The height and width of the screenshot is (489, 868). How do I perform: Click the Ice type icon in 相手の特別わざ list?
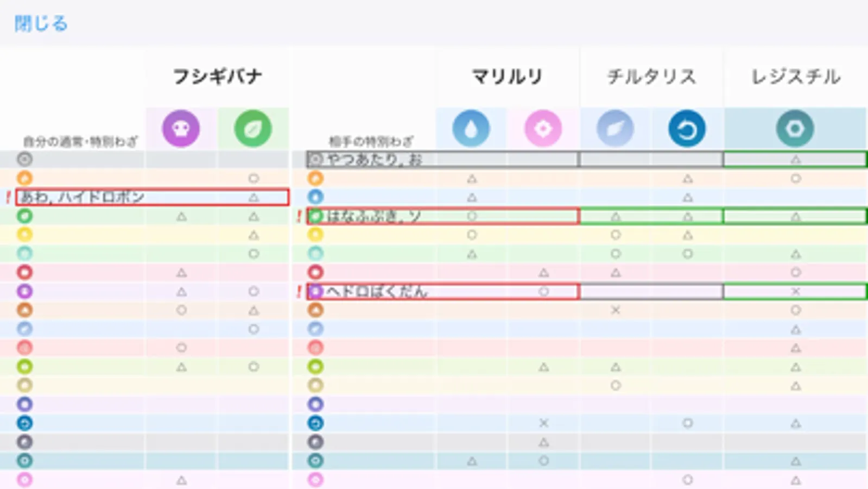point(315,253)
